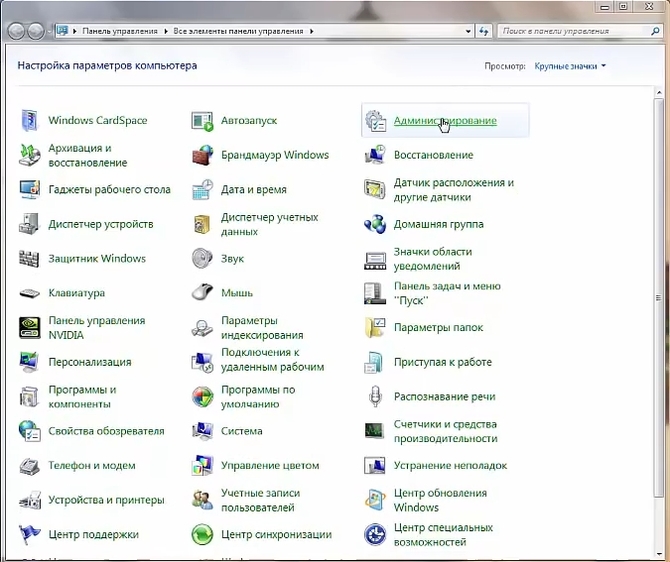This screenshot has width=670, height=562.
Task: Click the Back navigation button
Action: pos(17,31)
